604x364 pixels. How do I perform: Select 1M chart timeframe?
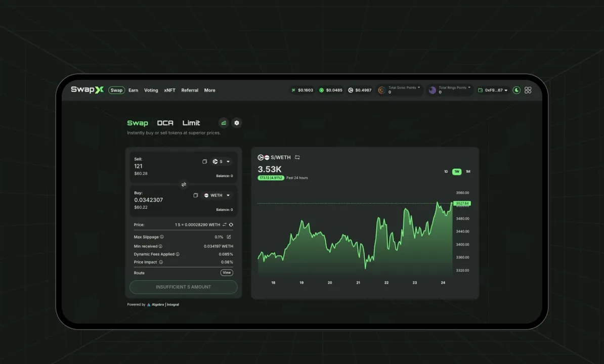[467, 171]
